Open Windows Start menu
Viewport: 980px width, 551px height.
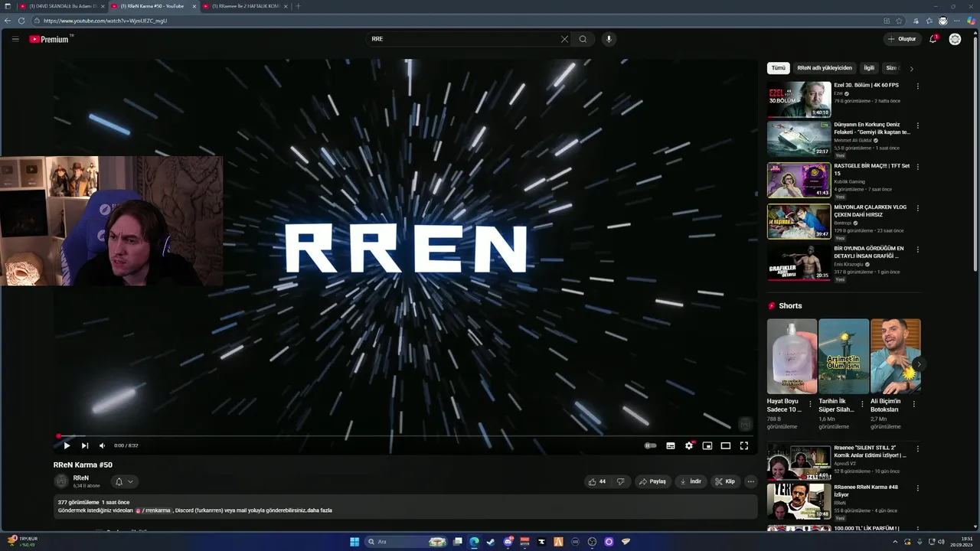pos(354,542)
